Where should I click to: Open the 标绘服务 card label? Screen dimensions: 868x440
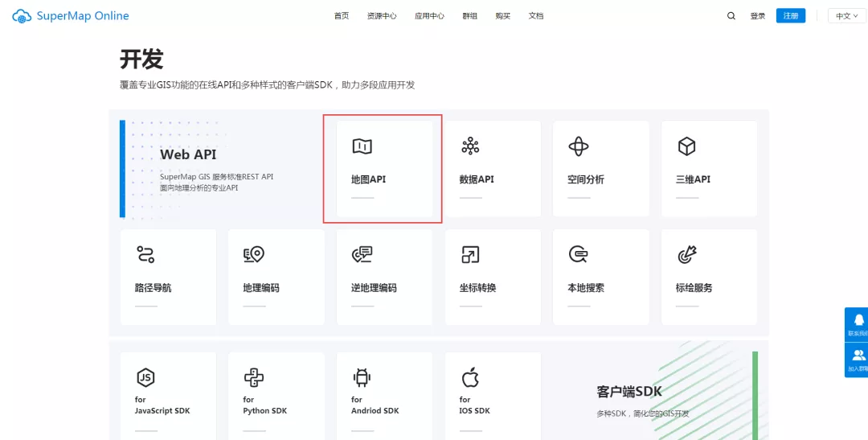[x=694, y=288]
